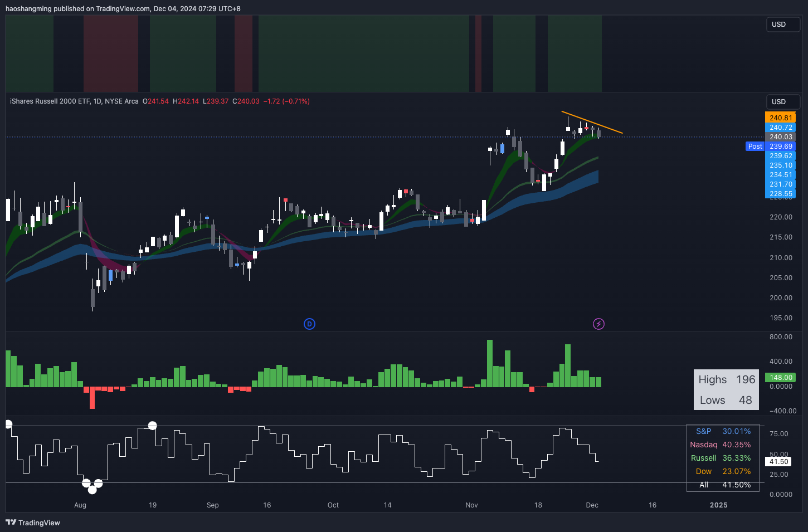808x532 pixels.
Task: Click the Lows 48 table cell
Action: [727, 400]
